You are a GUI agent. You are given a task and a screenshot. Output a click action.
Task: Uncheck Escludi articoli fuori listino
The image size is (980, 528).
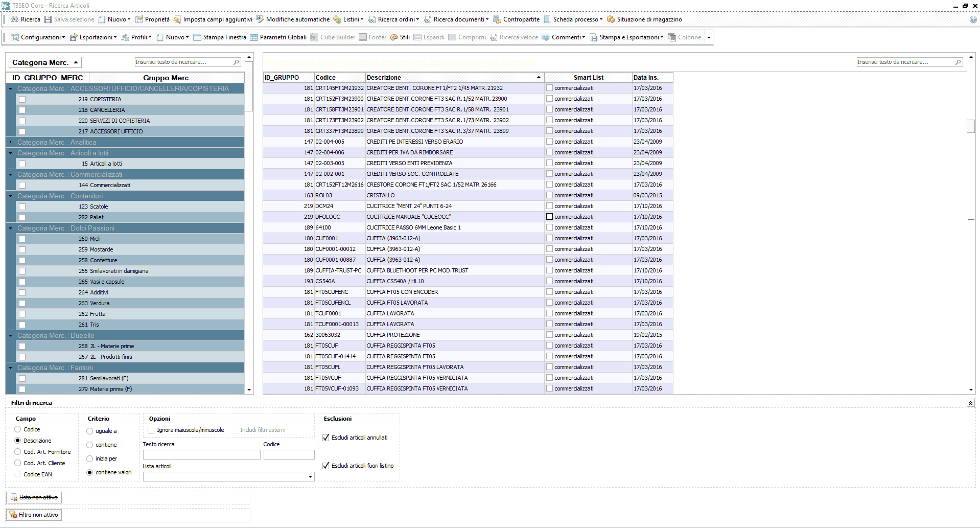pos(326,466)
